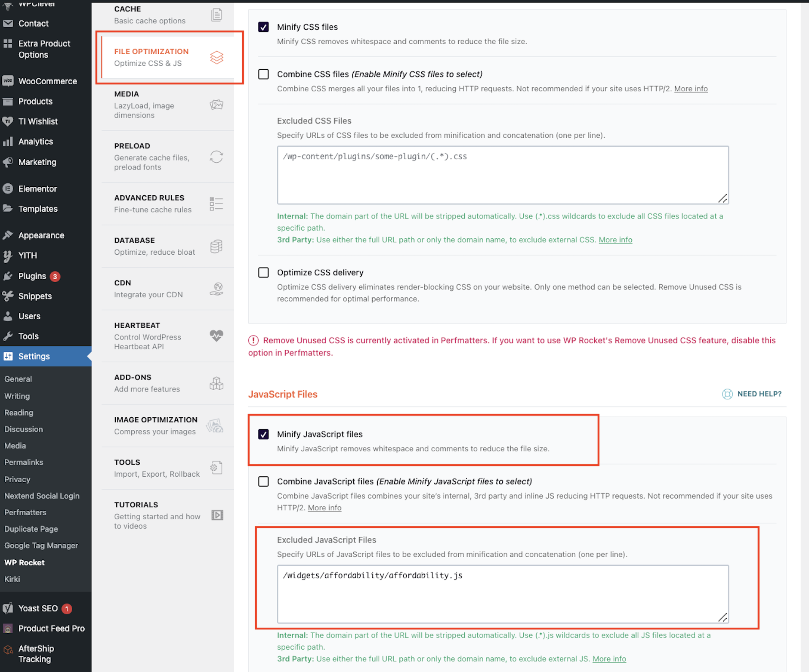Viewport: 809px width, 672px height.
Task: Click the Analytics bar chart icon
Action: point(8,142)
